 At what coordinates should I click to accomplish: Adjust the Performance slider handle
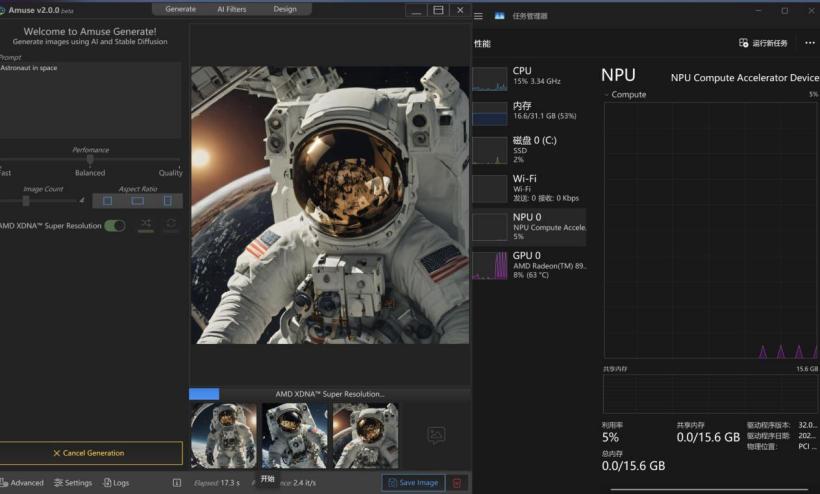click(x=90, y=159)
